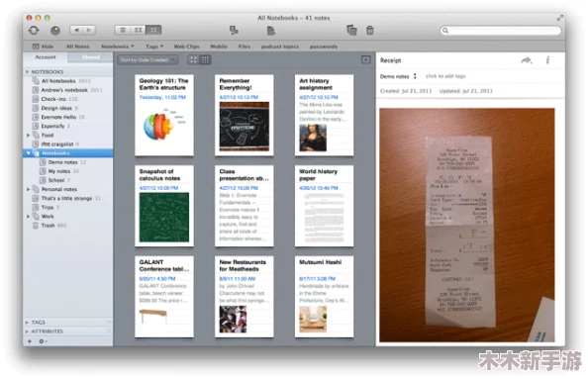Click the Check-ins notebook icon

[x=36, y=99]
